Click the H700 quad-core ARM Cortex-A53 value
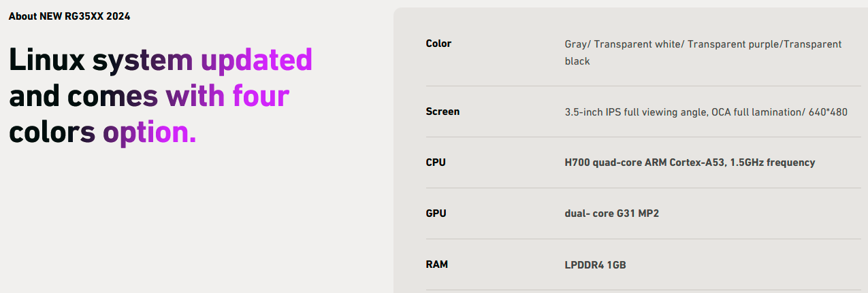The height and width of the screenshot is (293, 868). click(x=643, y=162)
